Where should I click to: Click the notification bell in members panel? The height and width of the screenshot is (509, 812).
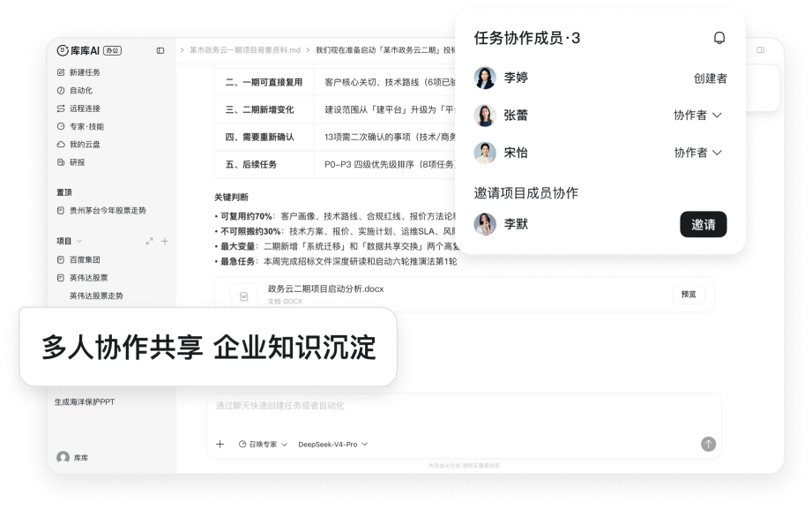click(719, 38)
